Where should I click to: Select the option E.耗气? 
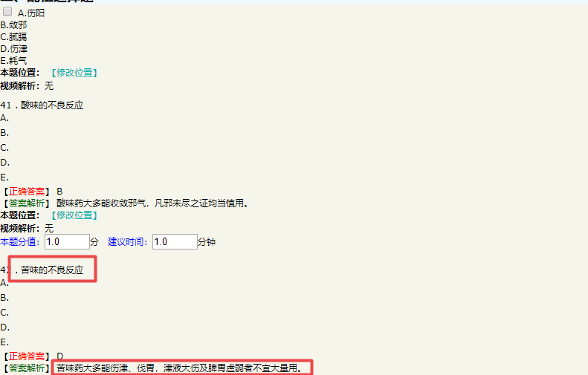pyautogui.click(x=13, y=60)
